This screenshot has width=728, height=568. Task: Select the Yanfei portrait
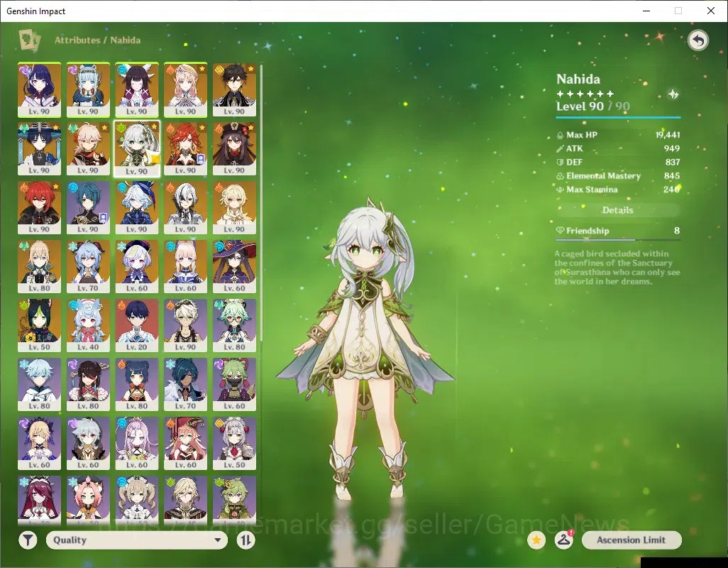[186, 444]
